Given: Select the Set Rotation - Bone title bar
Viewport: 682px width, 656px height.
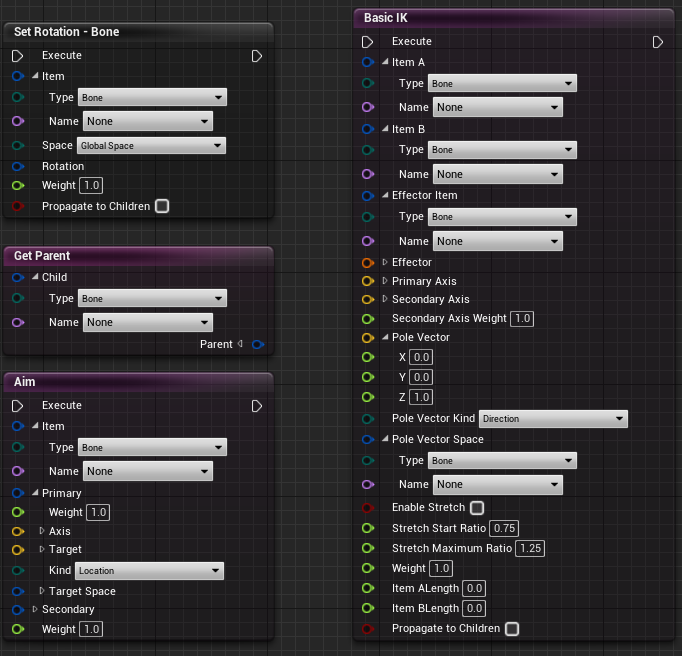Looking at the screenshot, I should point(138,32).
